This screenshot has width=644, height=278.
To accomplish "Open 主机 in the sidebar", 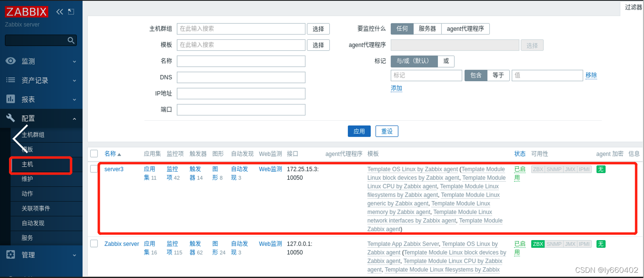I will pos(27,164).
